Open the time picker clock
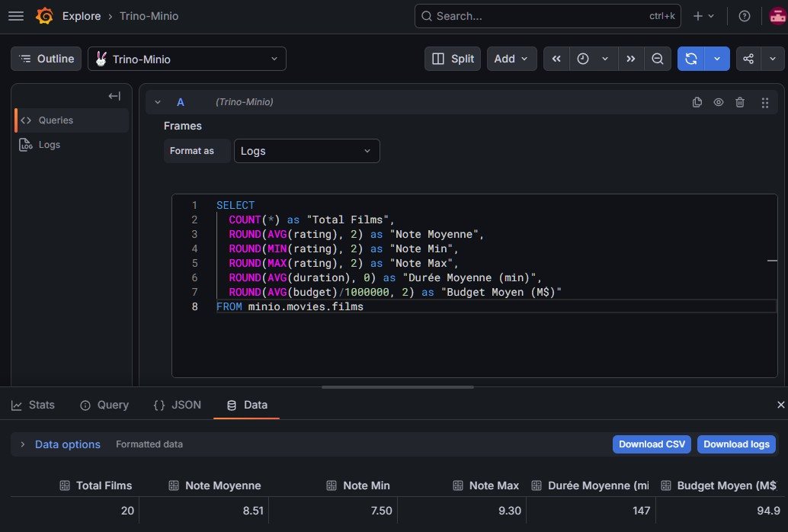This screenshot has width=788, height=532. (583, 59)
